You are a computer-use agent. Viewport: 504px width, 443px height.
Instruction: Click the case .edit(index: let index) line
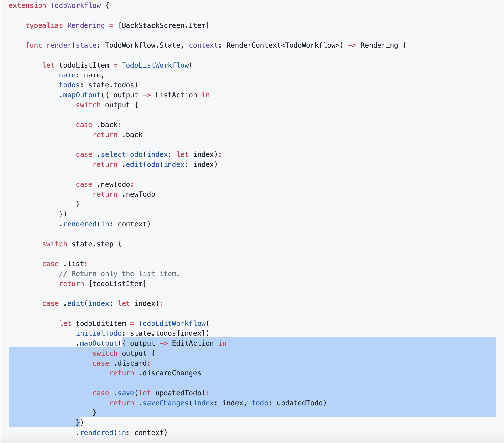point(102,303)
